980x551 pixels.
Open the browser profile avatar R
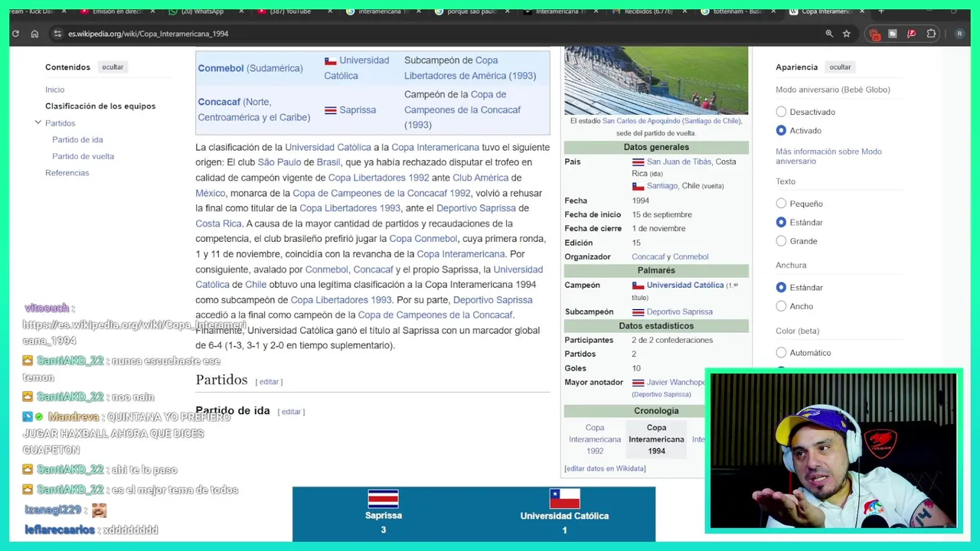coord(959,34)
